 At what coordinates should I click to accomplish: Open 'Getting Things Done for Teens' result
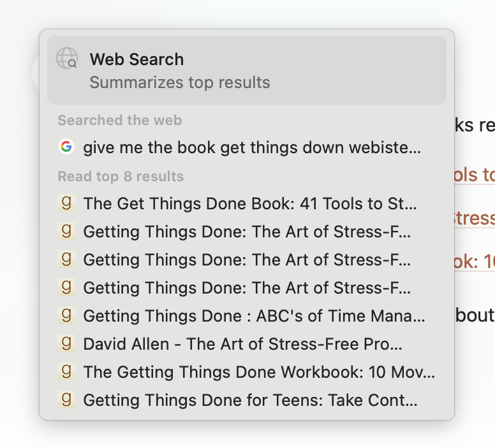tap(250, 401)
